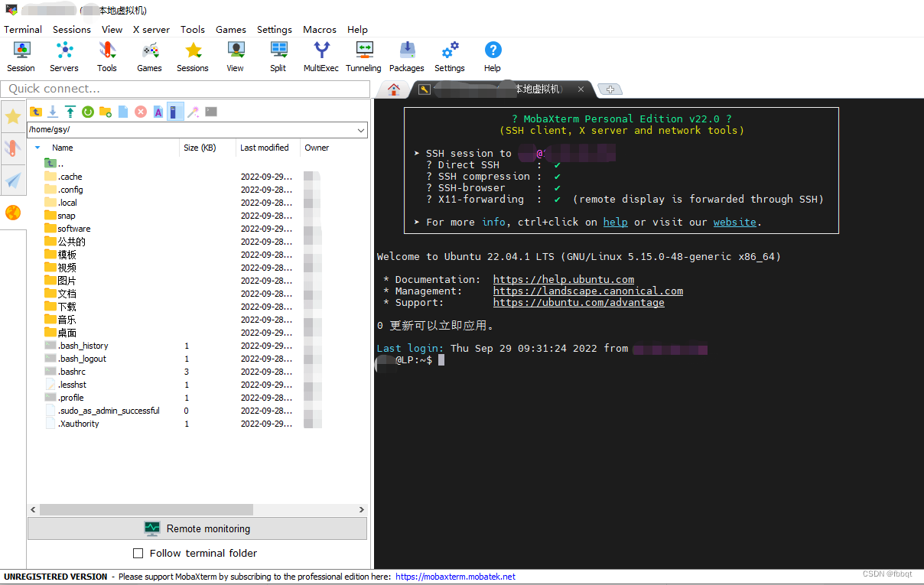The width and height of the screenshot is (924, 585).
Task: Close the 本地虚拟机 terminal tab
Action: pyautogui.click(x=581, y=89)
